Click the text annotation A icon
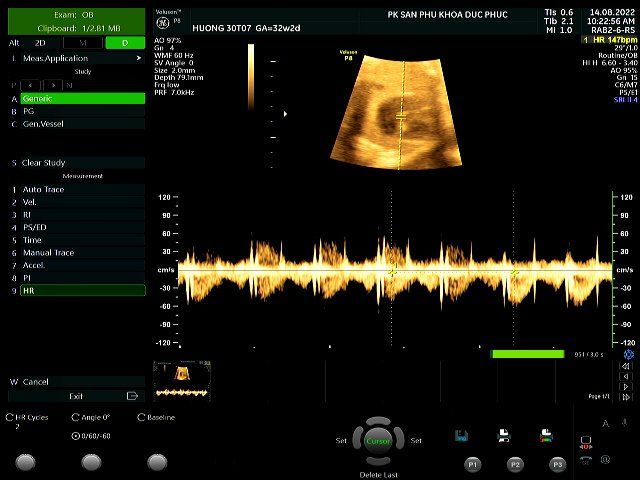 (x=606, y=424)
